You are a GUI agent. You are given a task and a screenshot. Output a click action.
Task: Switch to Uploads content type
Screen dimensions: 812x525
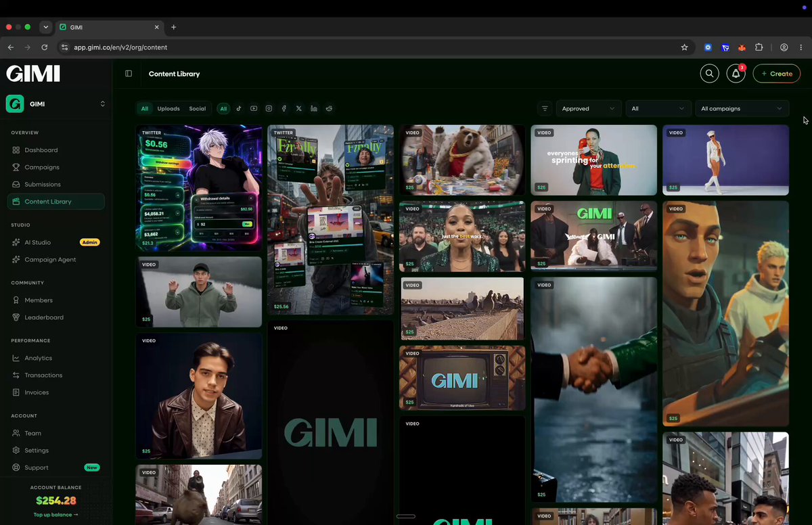point(168,108)
